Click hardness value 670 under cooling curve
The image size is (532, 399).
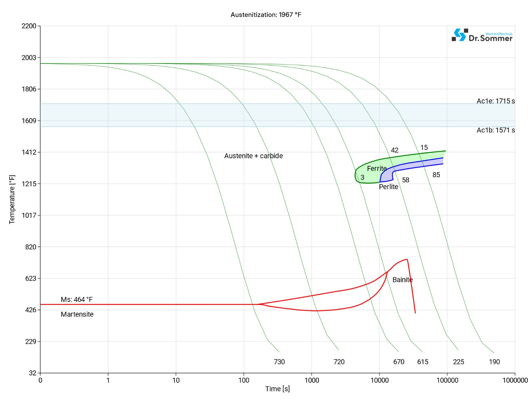click(x=399, y=362)
